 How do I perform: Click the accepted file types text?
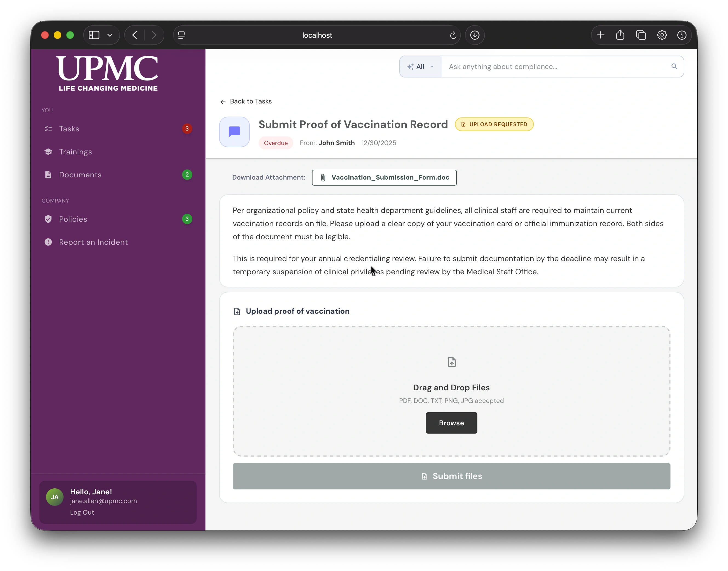451,400
